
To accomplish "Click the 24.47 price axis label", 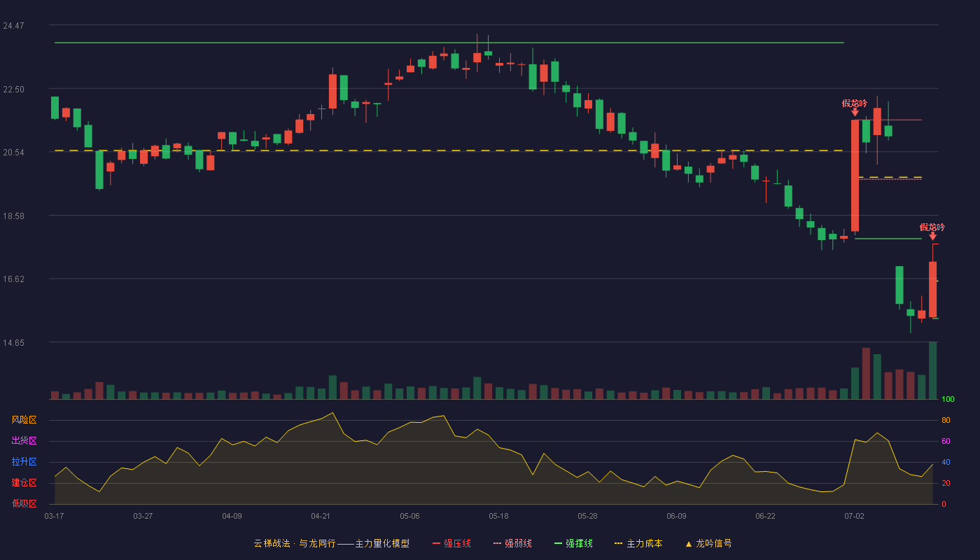I will click(x=13, y=26).
